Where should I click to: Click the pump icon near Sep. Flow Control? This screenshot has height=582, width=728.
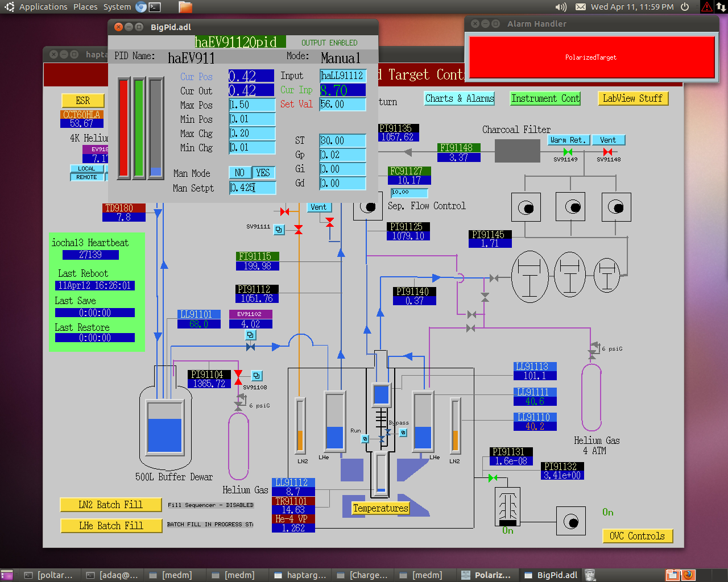click(x=368, y=207)
